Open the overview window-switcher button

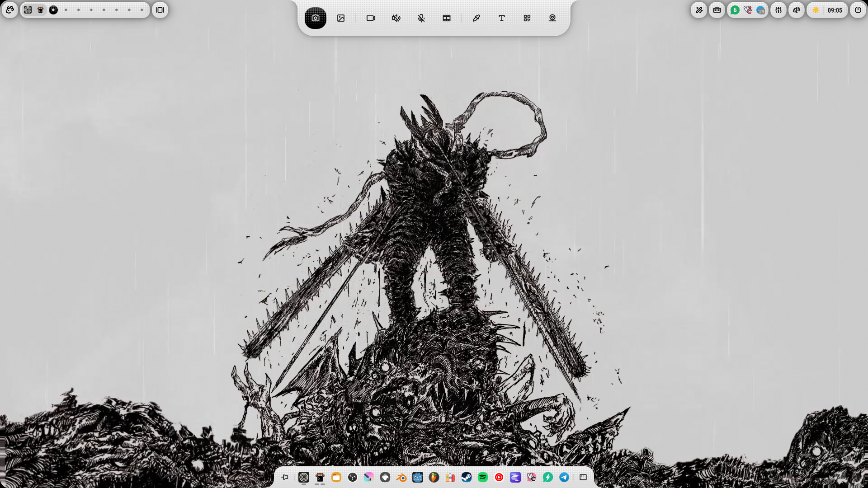(x=160, y=10)
